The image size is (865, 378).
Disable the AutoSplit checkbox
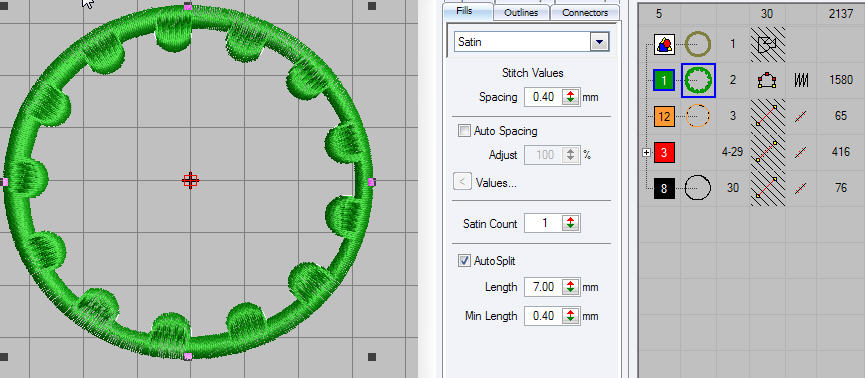(464, 260)
